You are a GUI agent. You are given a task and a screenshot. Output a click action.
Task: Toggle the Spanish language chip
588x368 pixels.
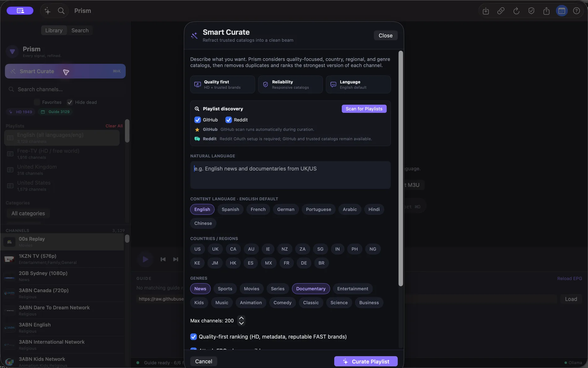click(230, 209)
